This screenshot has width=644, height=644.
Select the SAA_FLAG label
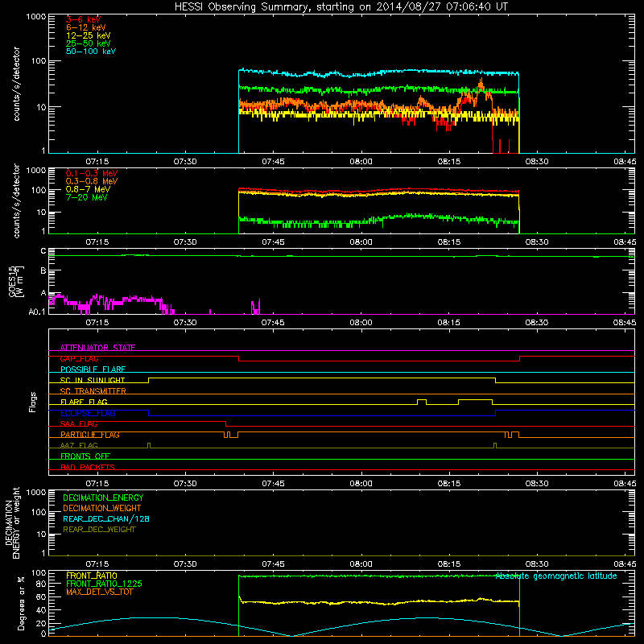[79, 423]
